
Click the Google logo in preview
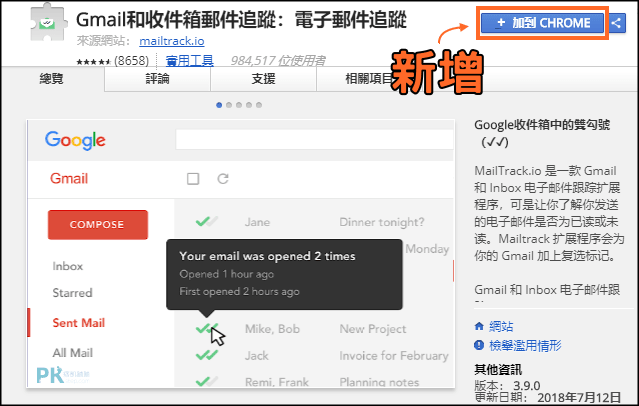(75, 141)
